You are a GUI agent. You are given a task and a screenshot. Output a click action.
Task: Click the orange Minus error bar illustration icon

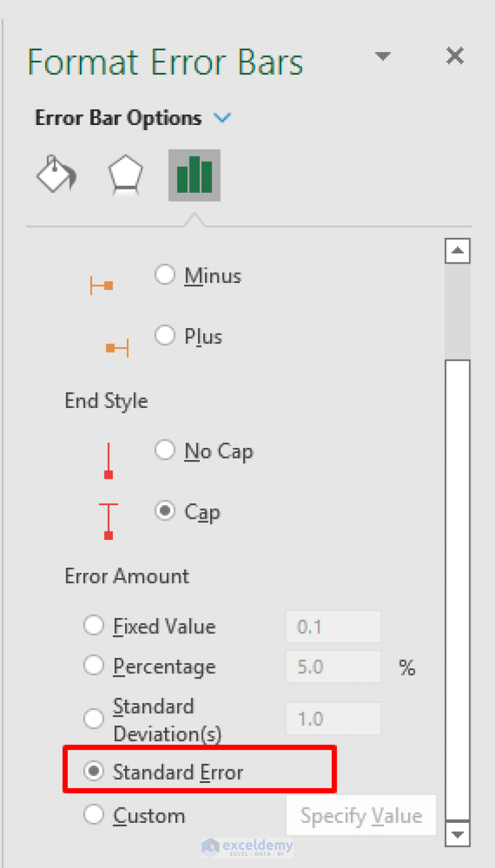click(102, 284)
